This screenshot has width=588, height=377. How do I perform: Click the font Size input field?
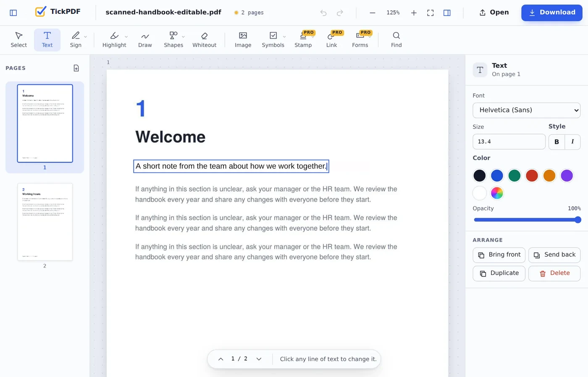tap(509, 142)
